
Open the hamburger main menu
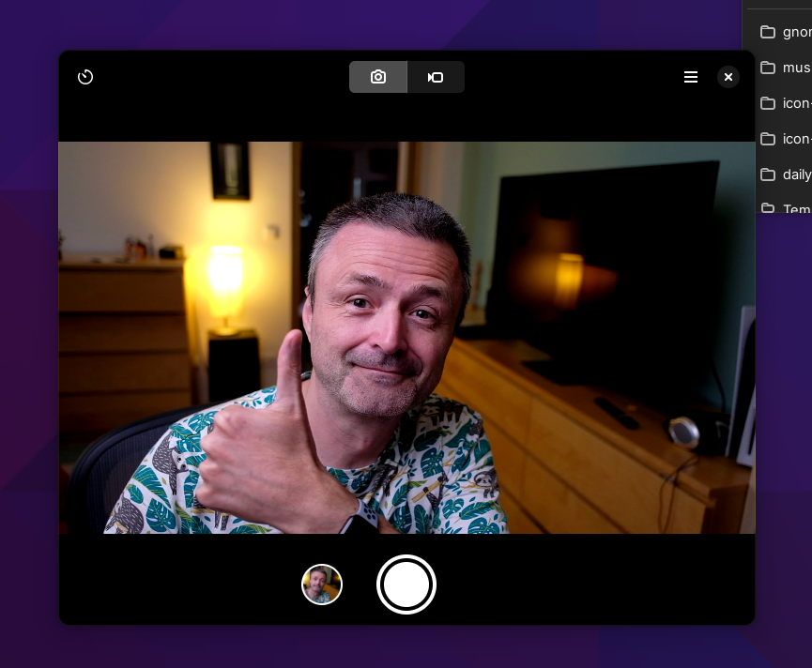[691, 77]
